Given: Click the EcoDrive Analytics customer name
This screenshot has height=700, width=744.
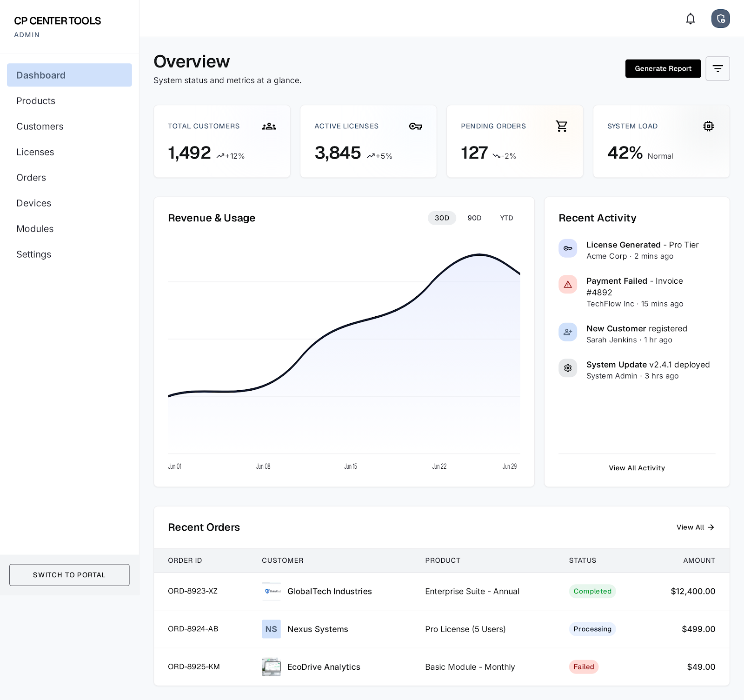Looking at the screenshot, I should [x=324, y=667].
